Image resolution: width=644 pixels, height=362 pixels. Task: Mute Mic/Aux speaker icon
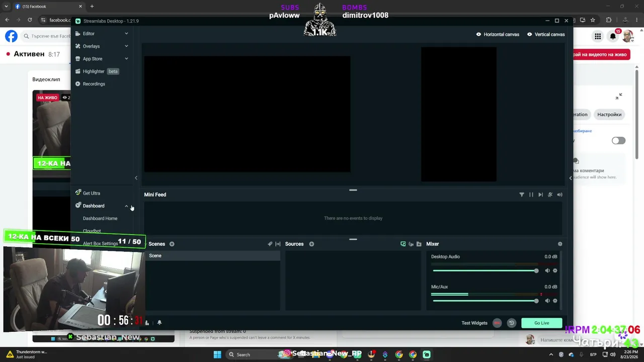547,301
